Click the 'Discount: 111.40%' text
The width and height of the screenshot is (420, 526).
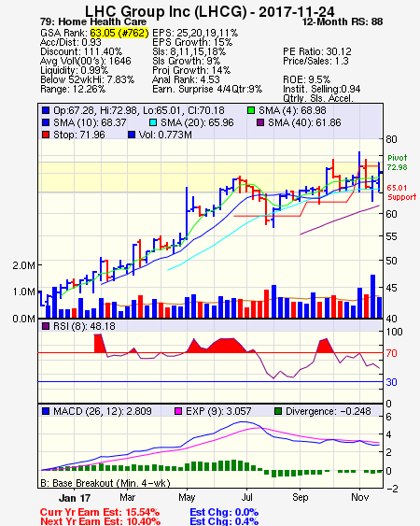pyautogui.click(x=81, y=51)
